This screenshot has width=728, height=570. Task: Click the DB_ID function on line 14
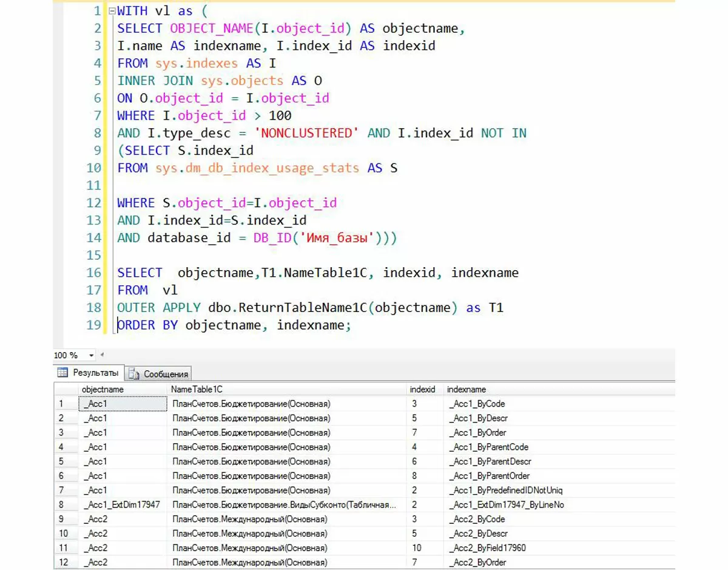click(x=272, y=238)
